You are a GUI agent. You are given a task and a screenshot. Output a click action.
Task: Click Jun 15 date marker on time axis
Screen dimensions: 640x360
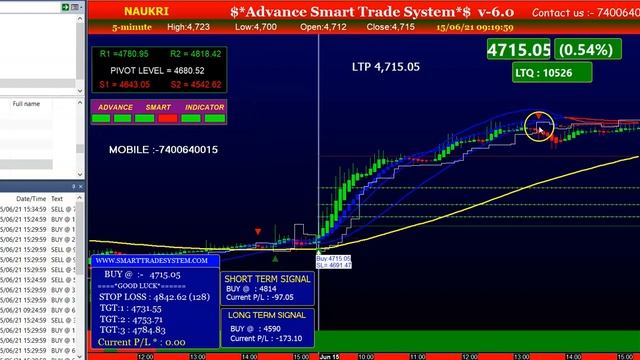(329, 357)
